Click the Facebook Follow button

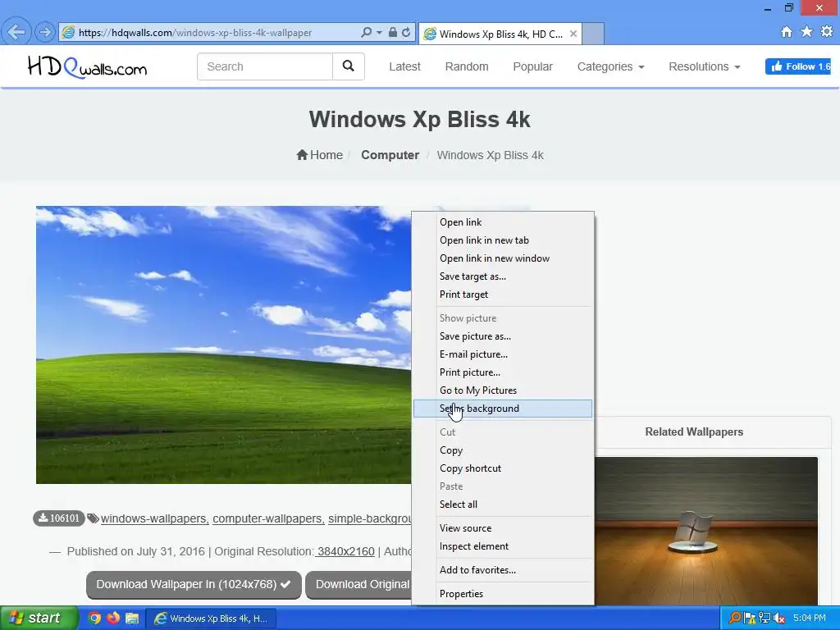point(797,66)
